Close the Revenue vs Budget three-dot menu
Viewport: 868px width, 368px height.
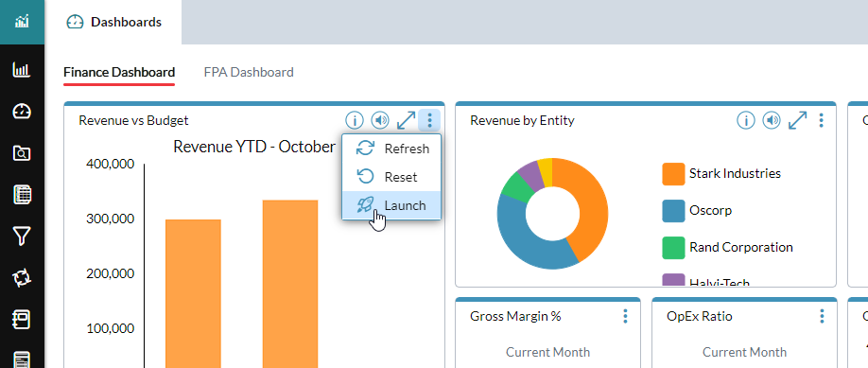429,120
